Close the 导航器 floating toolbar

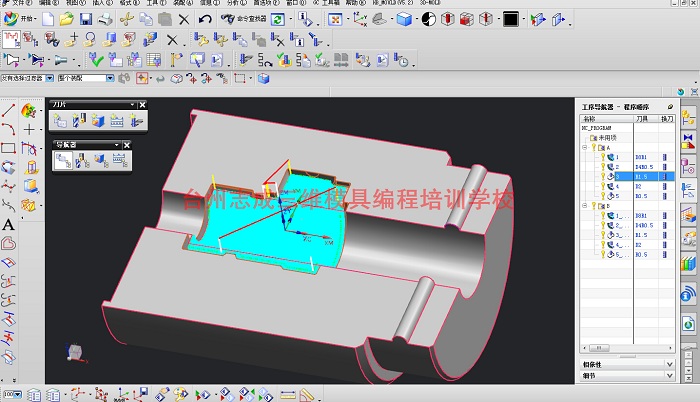pyautogui.click(x=127, y=145)
